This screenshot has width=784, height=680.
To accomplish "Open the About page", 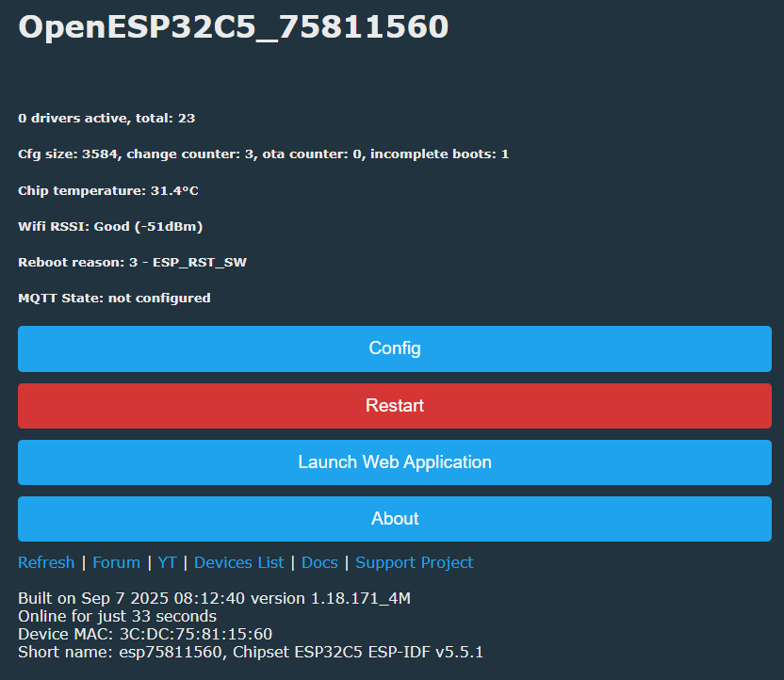I will (x=395, y=519).
